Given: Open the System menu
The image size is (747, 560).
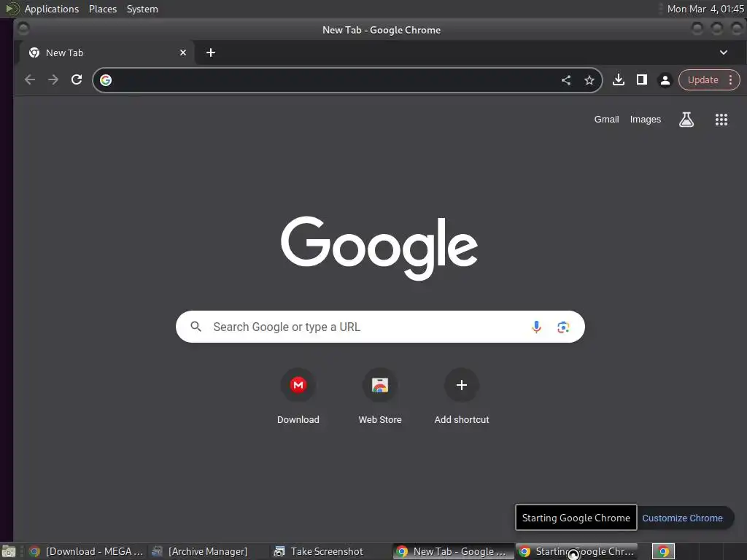Looking at the screenshot, I should pos(142,9).
